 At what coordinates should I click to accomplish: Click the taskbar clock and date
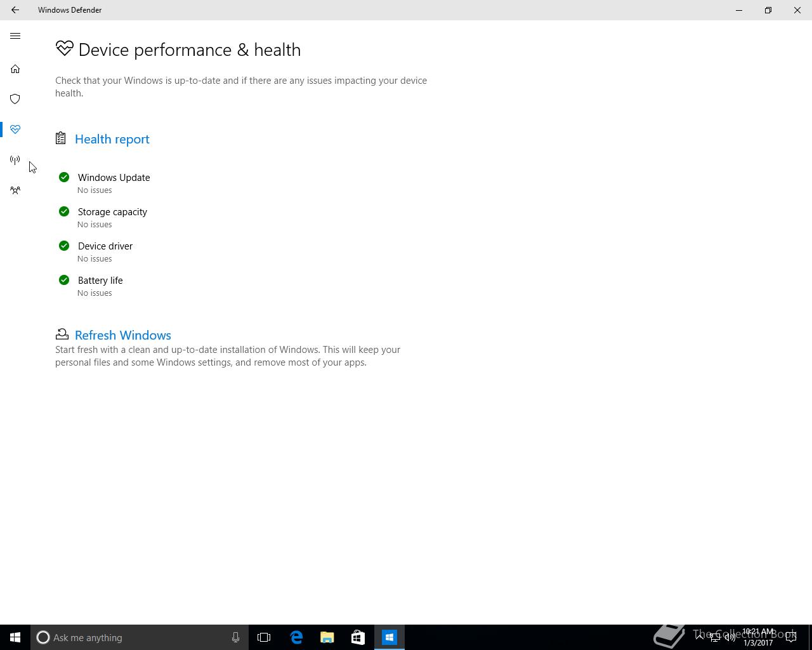(758, 637)
